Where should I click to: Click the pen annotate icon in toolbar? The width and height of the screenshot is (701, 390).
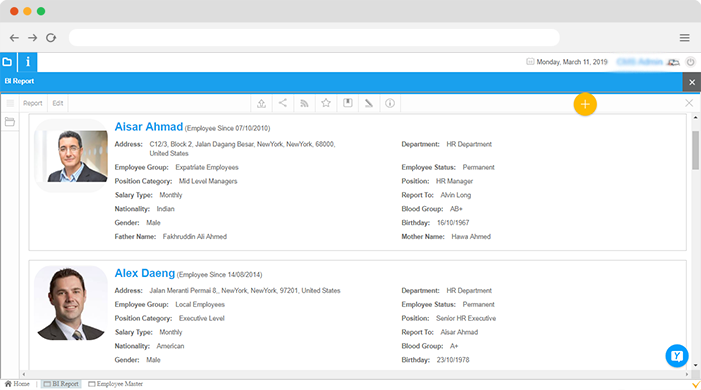pos(369,103)
